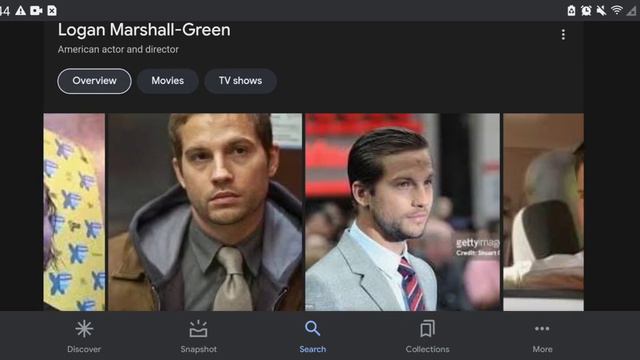Open Collections in the bottom navigation
Image resolution: width=640 pixels, height=360 pixels.
click(x=427, y=337)
